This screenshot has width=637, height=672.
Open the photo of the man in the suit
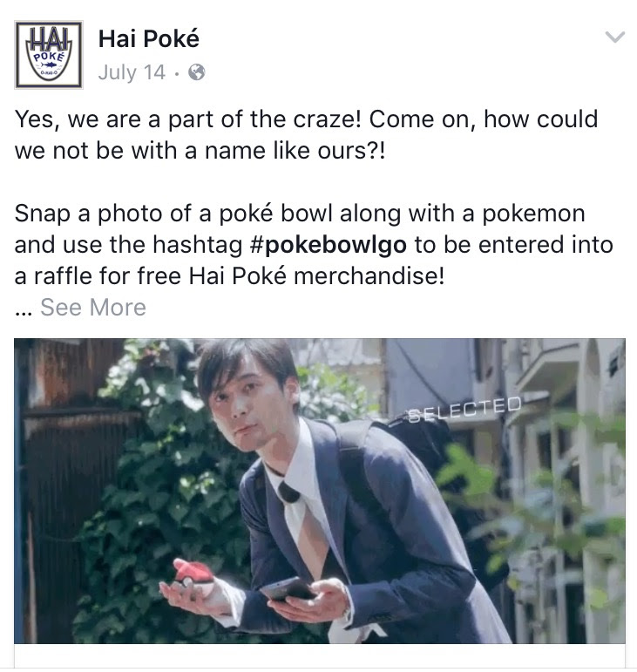[320, 491]
